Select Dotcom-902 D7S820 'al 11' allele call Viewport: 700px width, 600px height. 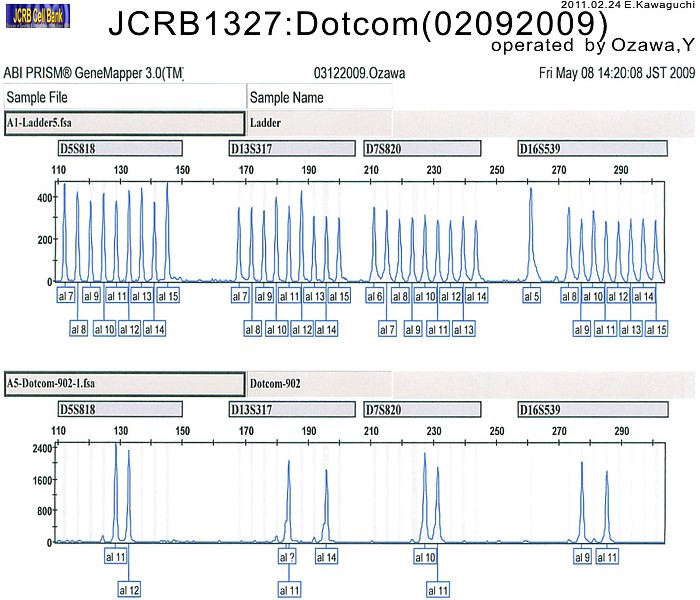[438, 590]
